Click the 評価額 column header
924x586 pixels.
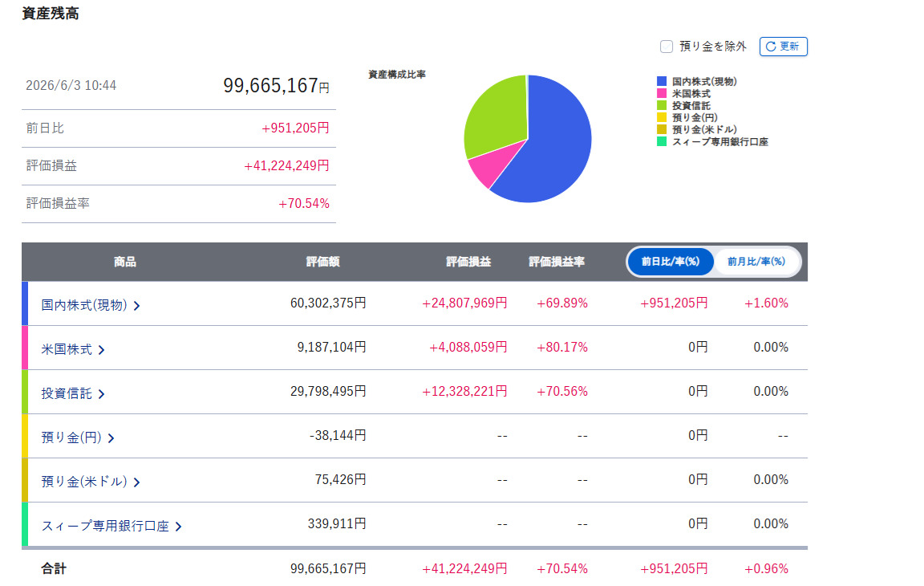point(323,262)
